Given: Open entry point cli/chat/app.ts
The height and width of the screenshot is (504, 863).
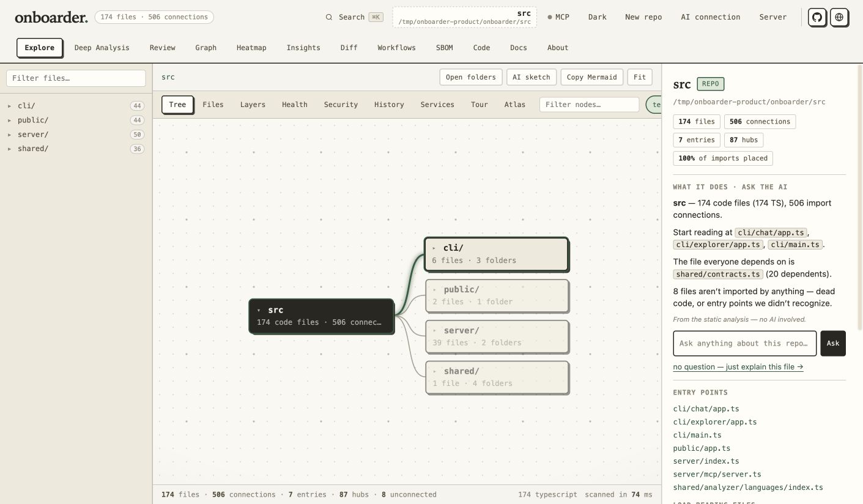Looking at the screenshot, I should click(706, 409).
